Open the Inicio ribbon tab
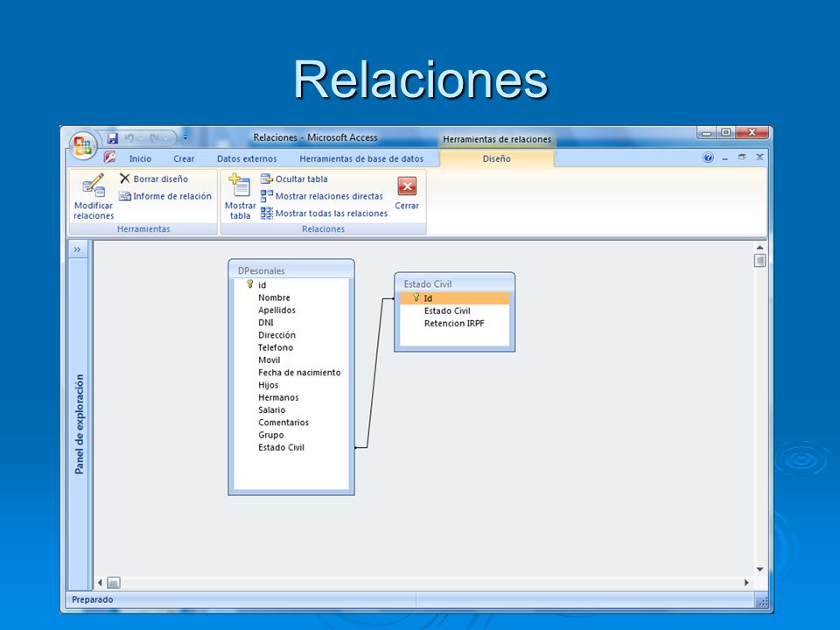 (x=140, y=158)
